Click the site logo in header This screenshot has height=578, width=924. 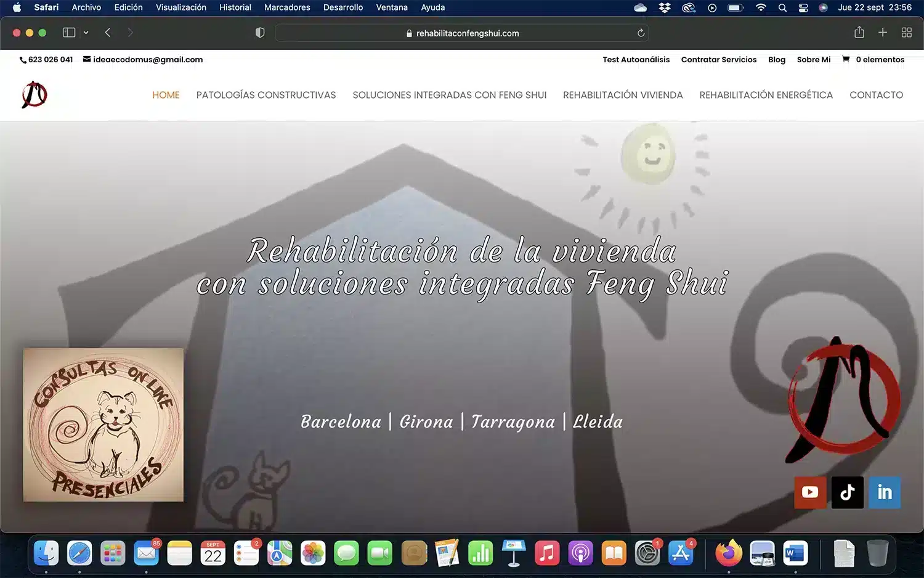tap(34, 95)
